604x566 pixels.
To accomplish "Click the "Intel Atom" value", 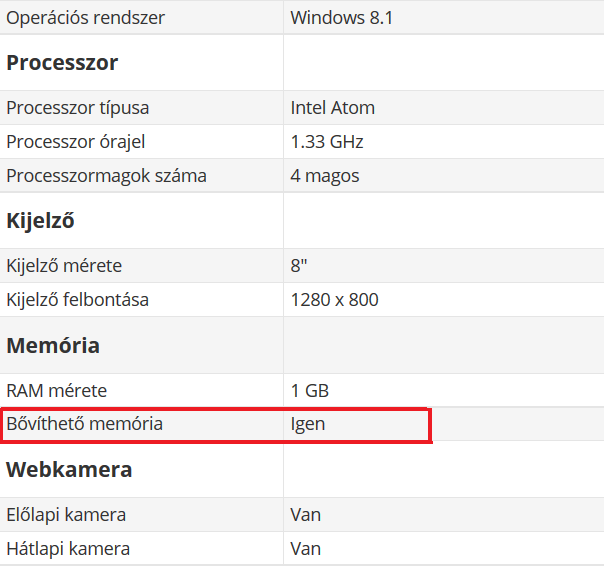I will 333,108.
